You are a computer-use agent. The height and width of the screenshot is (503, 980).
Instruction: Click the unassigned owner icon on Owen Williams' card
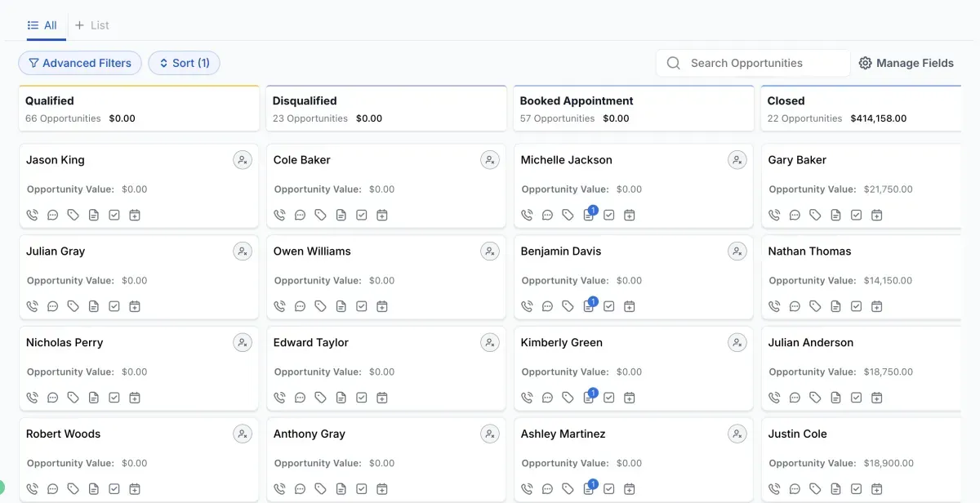click(489, 251)
